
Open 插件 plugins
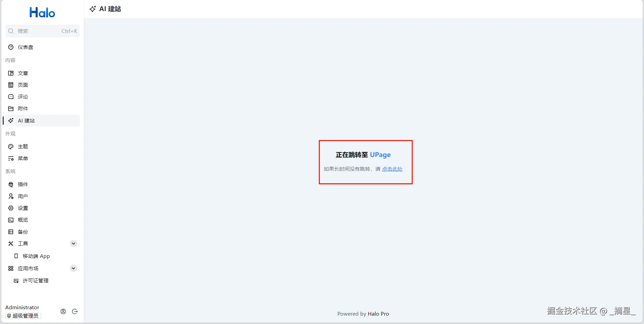[42, 184]
